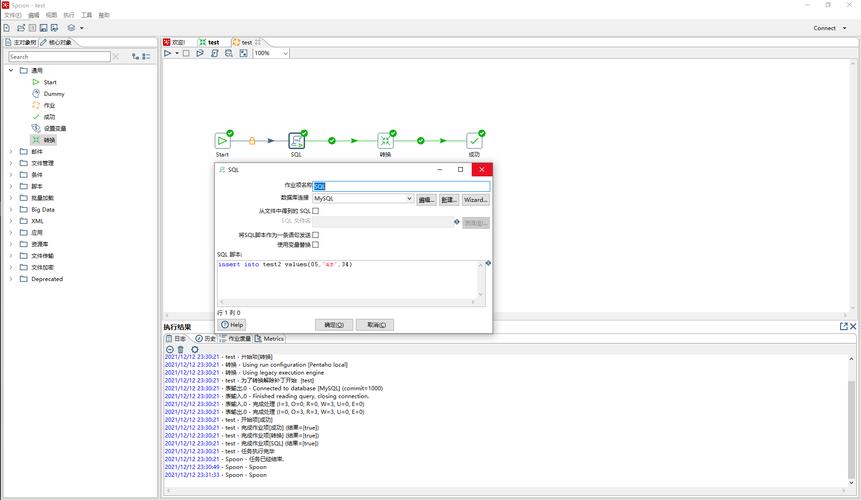Switch to the Metrics tab
861x500 pixels.
coord(270,339)
